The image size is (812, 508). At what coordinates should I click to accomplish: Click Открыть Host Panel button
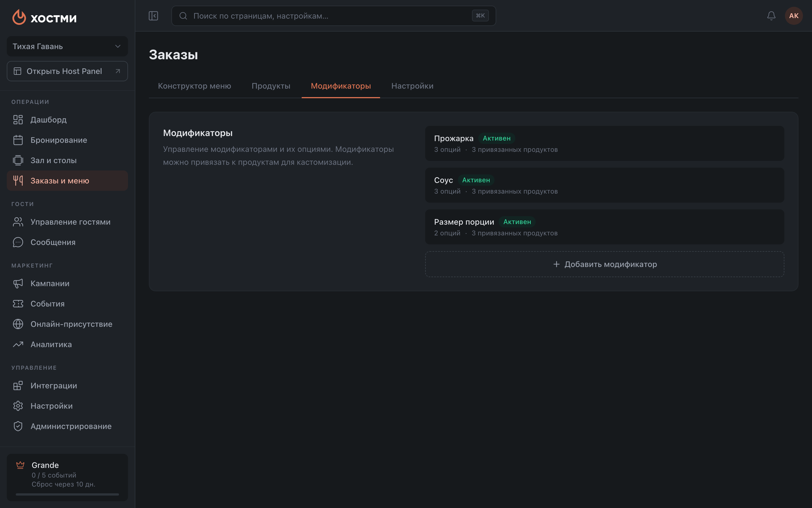(x=67, y=71)
